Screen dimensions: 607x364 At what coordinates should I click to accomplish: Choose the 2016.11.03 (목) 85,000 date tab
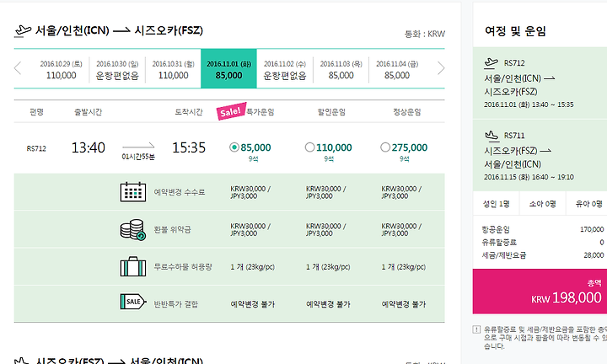coord(341,70)
